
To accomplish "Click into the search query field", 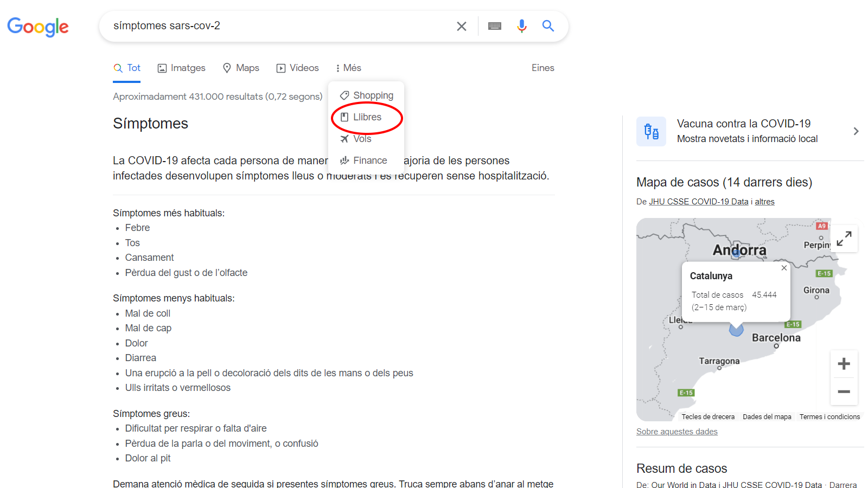I will (271, 26).
